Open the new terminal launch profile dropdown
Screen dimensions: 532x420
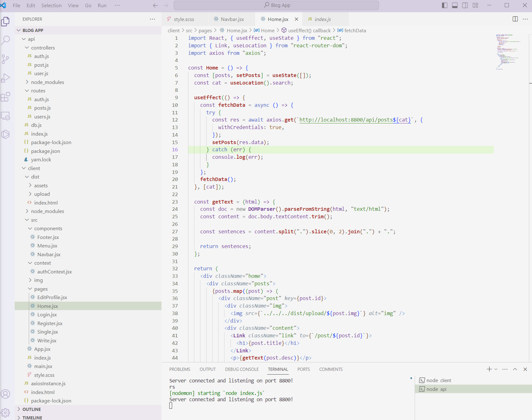pyautogui.click(x=496, y=369)
